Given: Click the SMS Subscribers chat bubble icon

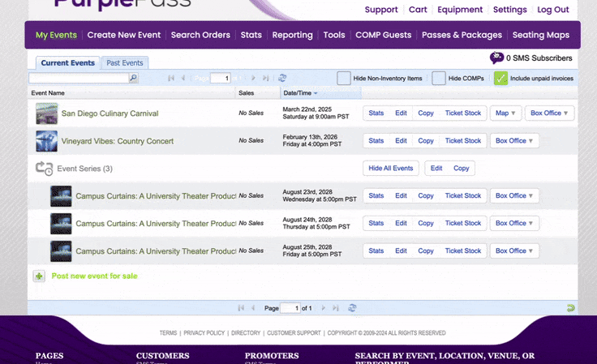Looking at the screenshot, I should pos(496,58).
